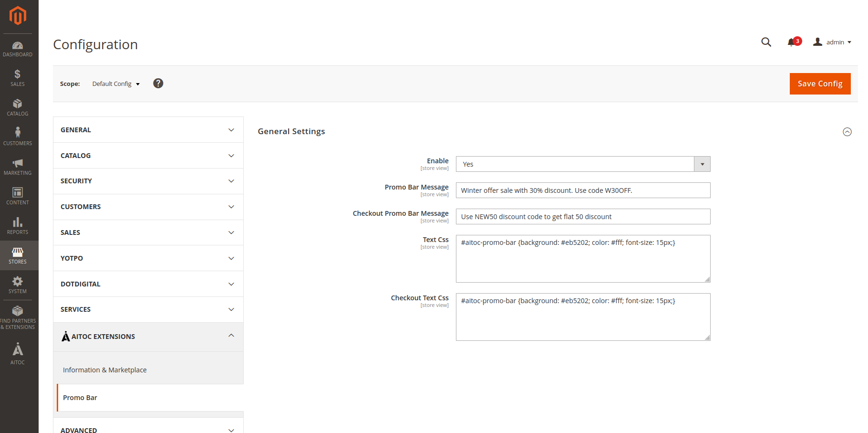The image size is (868, 433).
Task: Open the admin account menu
Action: [832, 42]
